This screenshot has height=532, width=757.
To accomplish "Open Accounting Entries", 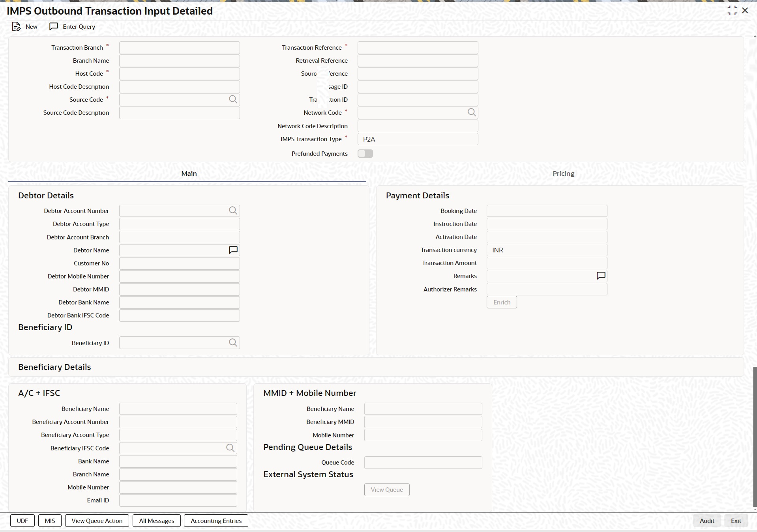I will click(216, 521).
